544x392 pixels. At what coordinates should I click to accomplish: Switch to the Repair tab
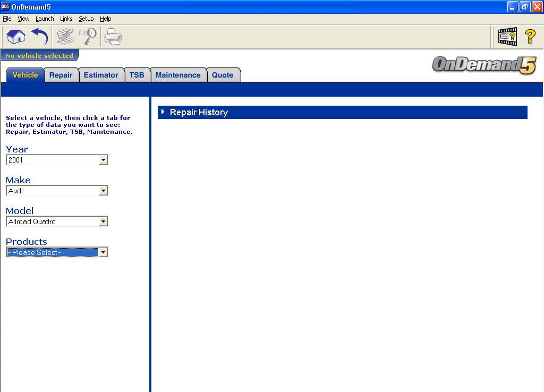point(61,75)
